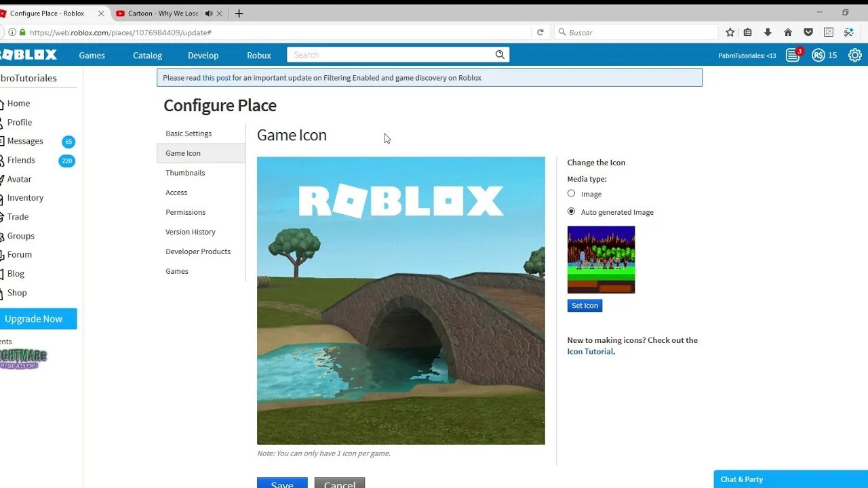Click the S extension icon in toolbar
The image size is (868, 488).
coord(829,32)
